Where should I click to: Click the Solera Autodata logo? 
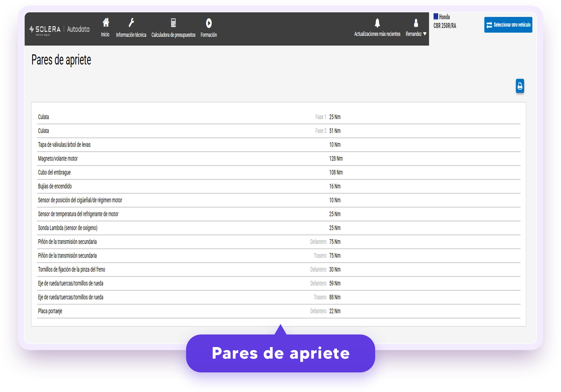tap(59, 30)
